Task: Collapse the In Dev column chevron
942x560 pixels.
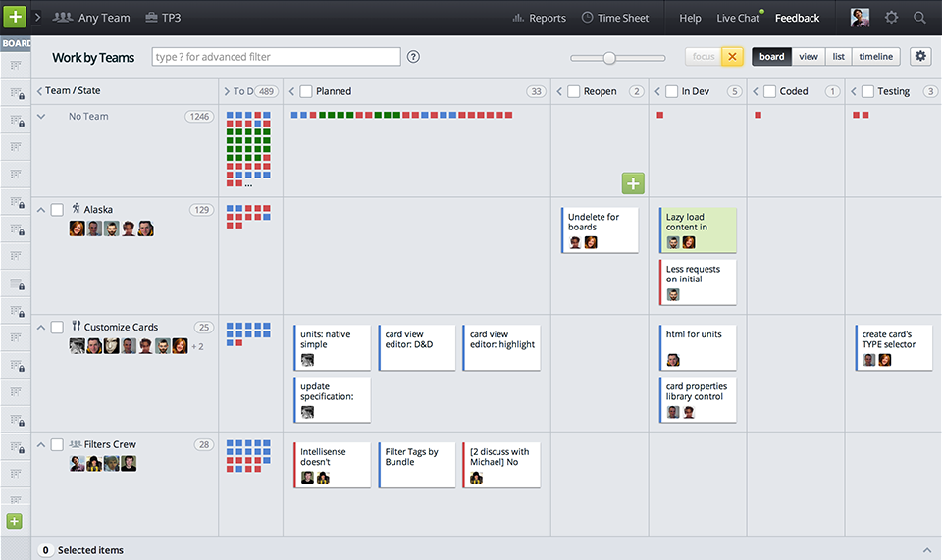Action: (x=657, y=91)
